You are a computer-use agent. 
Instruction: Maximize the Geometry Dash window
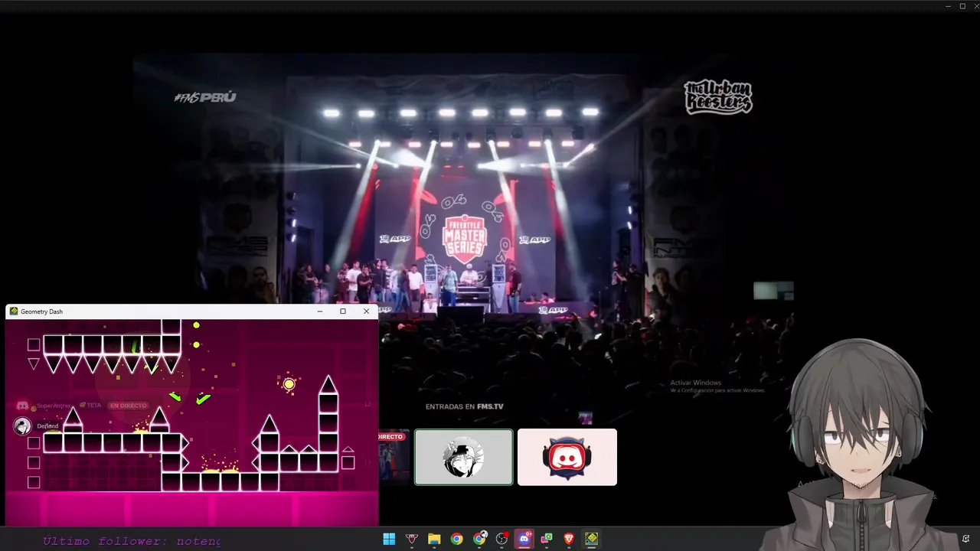(x=343, y=311)
